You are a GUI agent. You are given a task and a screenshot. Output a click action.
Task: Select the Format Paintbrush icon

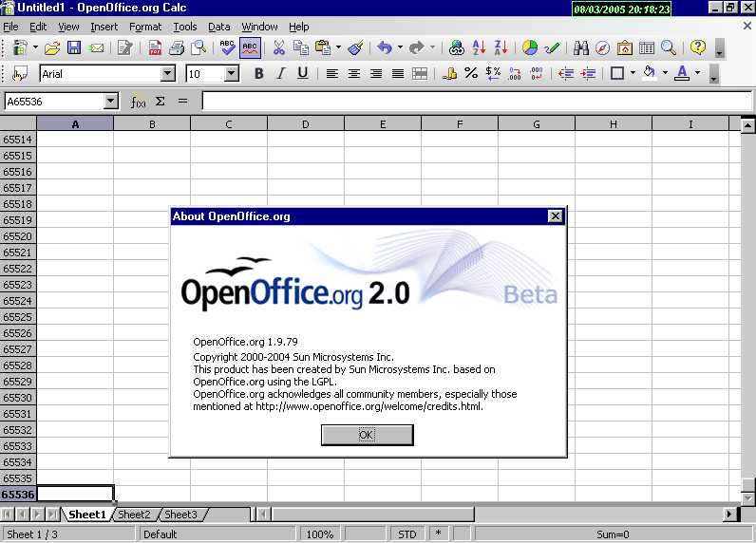(356, 47)
